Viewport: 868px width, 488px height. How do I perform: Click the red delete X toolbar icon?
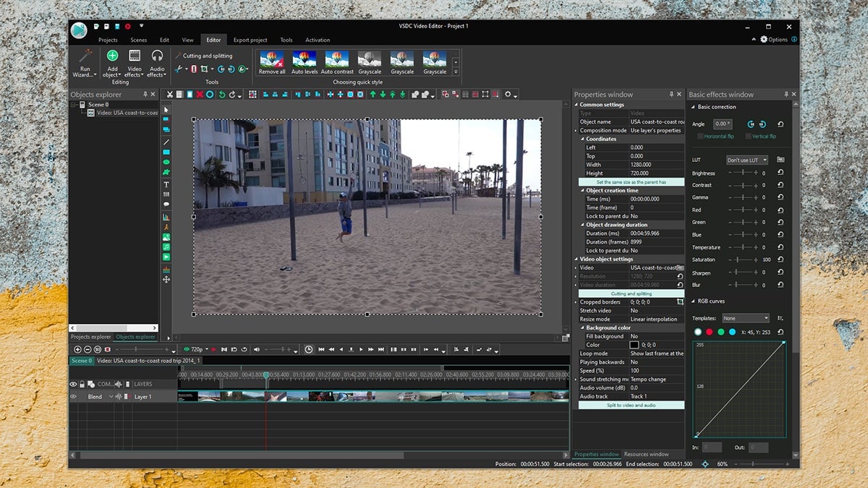(x=200, y=95)
